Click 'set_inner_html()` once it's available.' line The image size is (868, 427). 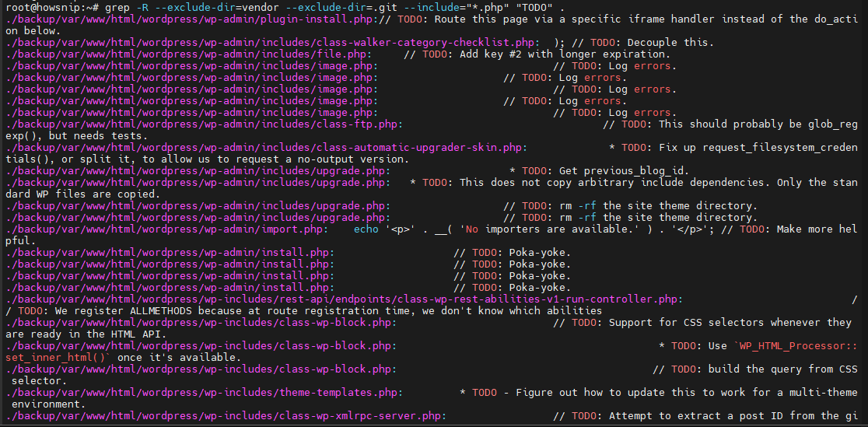click(123, 357)
